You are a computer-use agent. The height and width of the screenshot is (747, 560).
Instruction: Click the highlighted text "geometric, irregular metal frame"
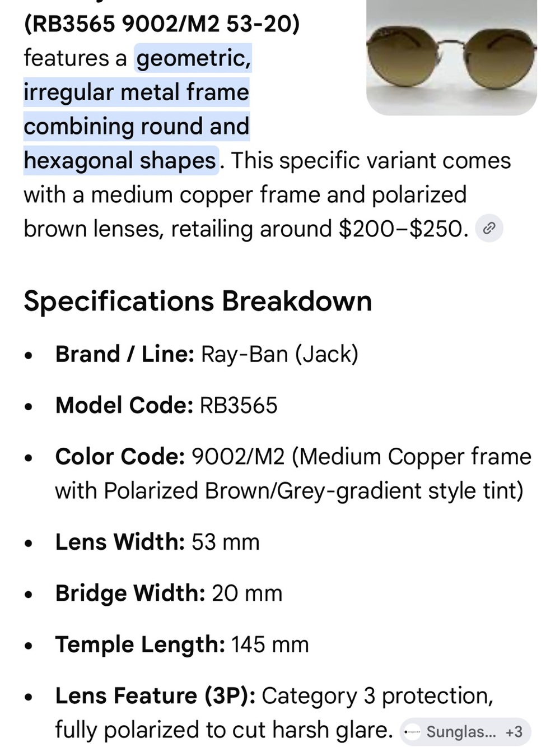click(137, 75)
